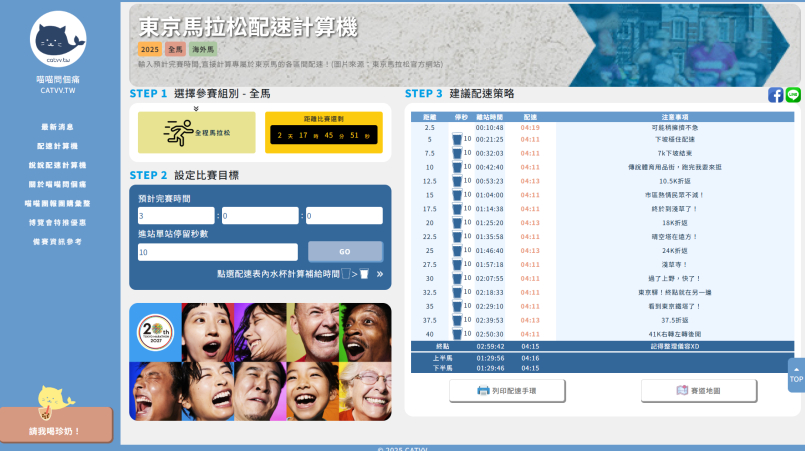The height and width of the screenshot is (451, 805).
Task: Toggle water cup at 40 km row
Action: tap(457, 333)
